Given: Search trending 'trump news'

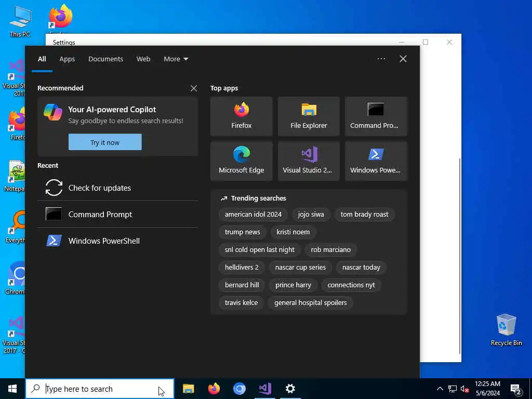Looking at the screenshot, I should [x=242, y=232].
